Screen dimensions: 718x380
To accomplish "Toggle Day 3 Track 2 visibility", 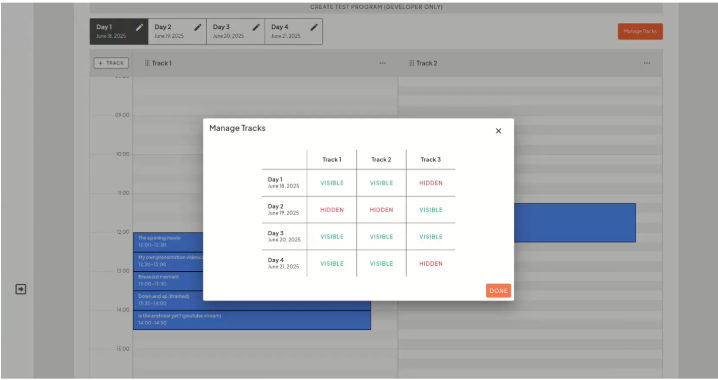I will (x=381, y=237).
